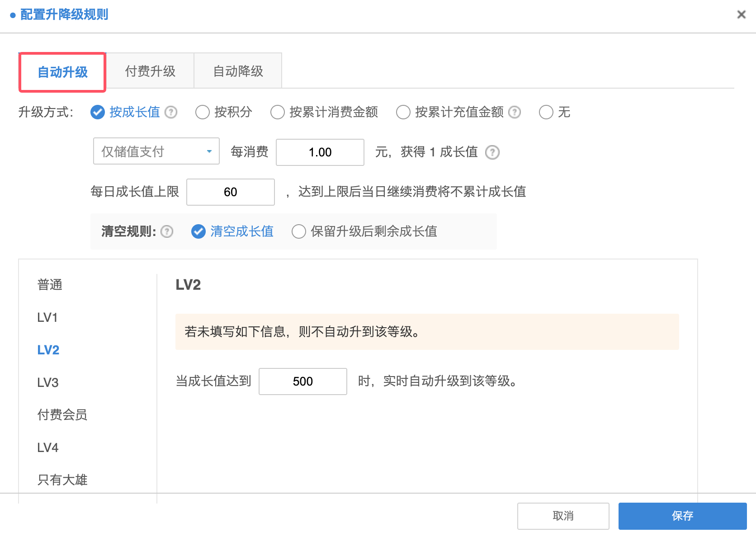Choose 按累计消费金额 upgrade method
The image size is (756, 537).
pyautogui.click(x=278, y=112)
